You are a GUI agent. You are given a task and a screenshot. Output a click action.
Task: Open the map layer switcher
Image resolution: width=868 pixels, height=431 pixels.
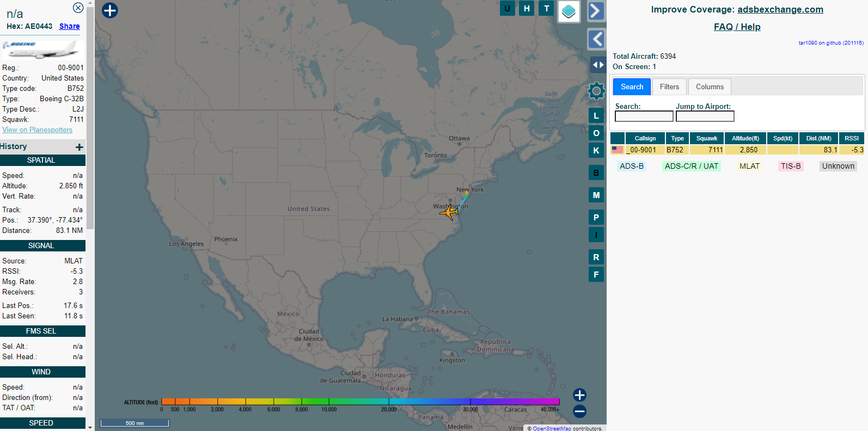[569, 11]
